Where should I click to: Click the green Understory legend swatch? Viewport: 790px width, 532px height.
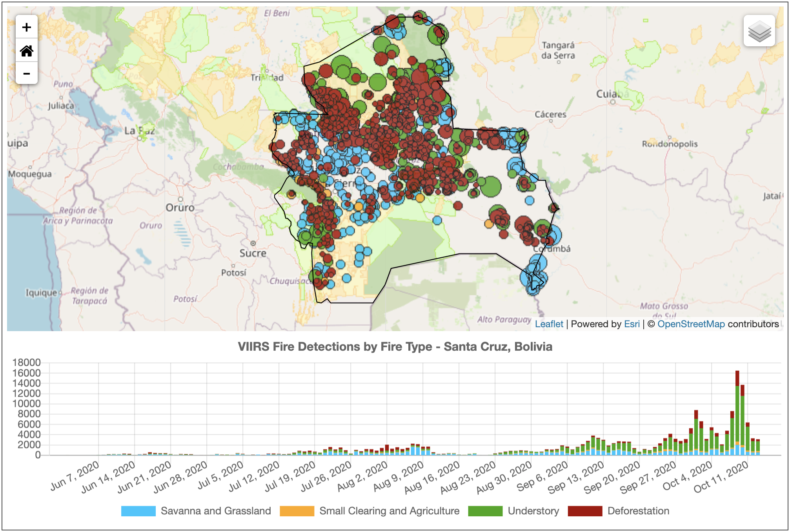[485, 511]
